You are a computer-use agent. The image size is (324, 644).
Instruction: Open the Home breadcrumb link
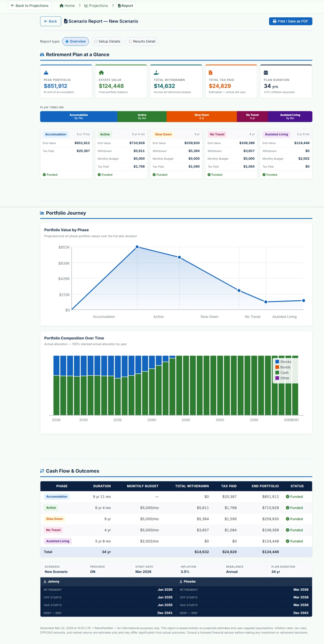click(67, 6)
